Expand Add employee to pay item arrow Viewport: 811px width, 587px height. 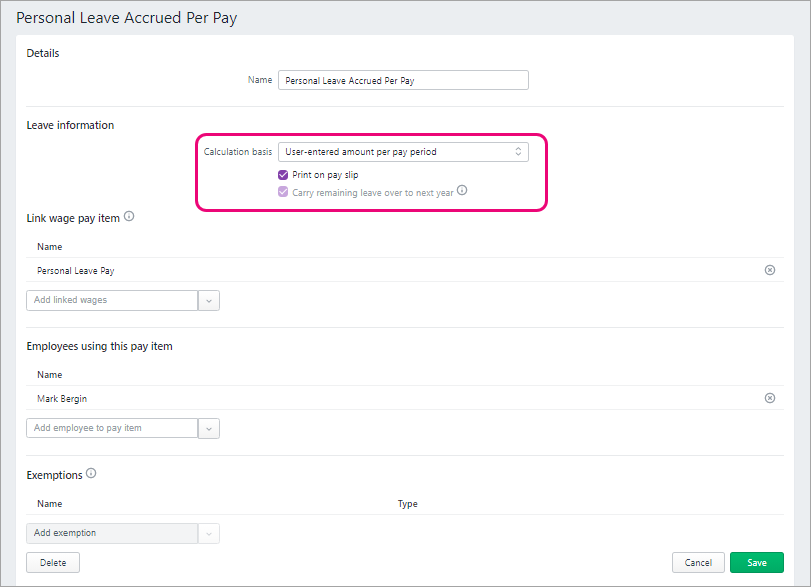pos(209,428)
